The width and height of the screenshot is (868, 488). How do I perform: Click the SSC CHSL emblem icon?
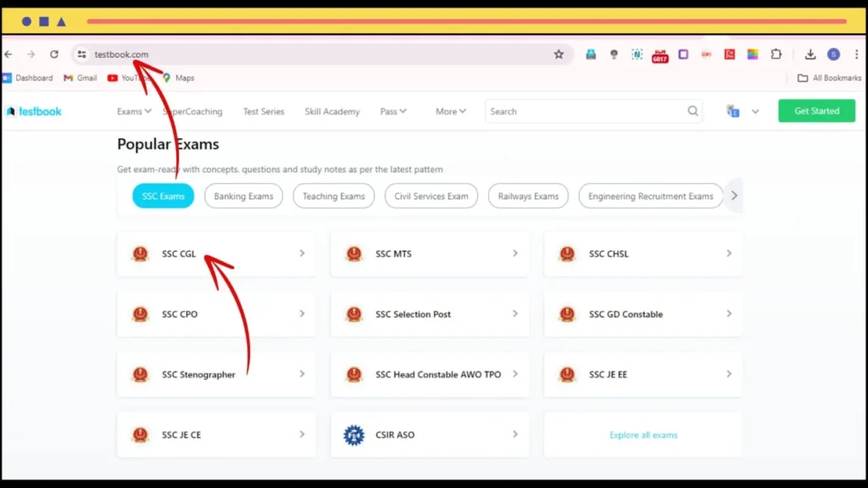coord(567,253)
